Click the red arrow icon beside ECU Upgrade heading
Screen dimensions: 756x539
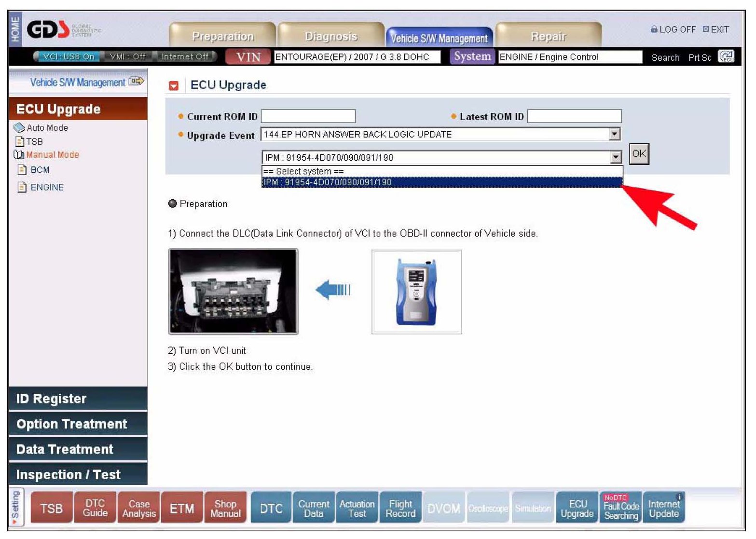[174, 86]
